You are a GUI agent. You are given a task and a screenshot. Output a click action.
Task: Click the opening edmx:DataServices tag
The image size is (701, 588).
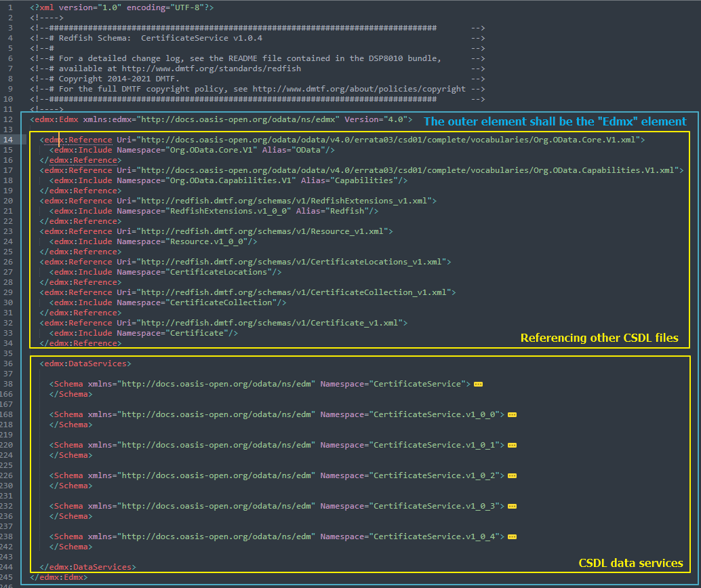[85, 364]
